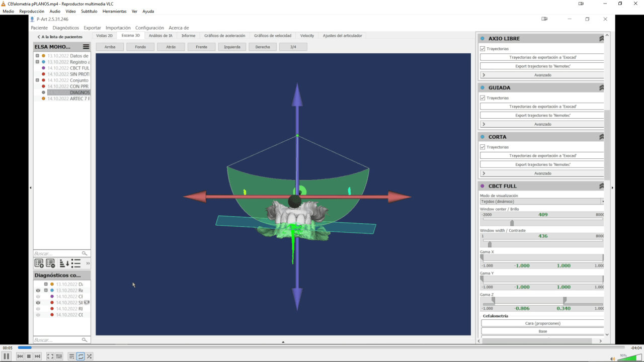Mute audio using the VLC speaker icon
This screenshot has width=644, height=362.
tap(612, 358)
